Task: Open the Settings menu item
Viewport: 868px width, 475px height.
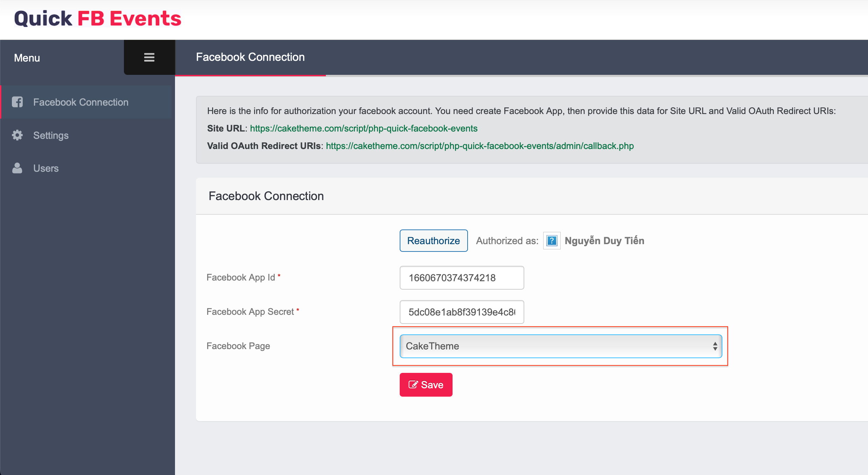Action: click(x=51, y=135)
